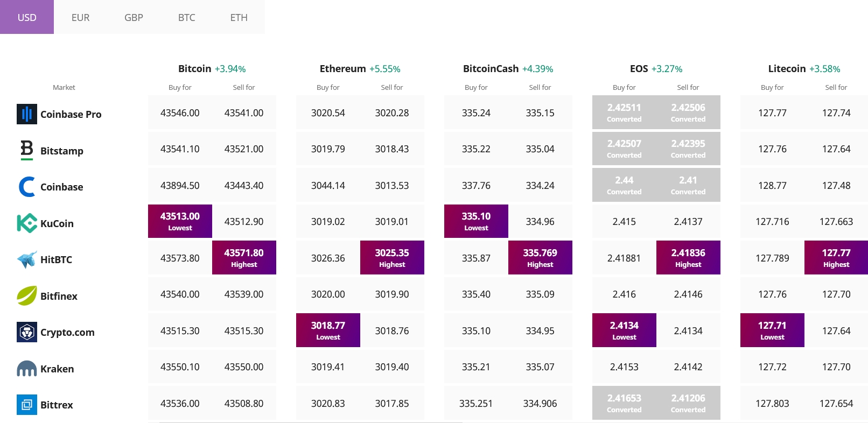Click the Bittrex logo icon

coord(27,405)
